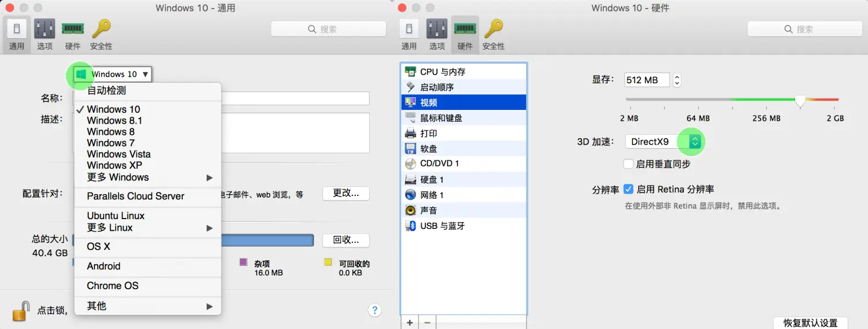Click the green Windows logo OS icon

click(82, 74)
